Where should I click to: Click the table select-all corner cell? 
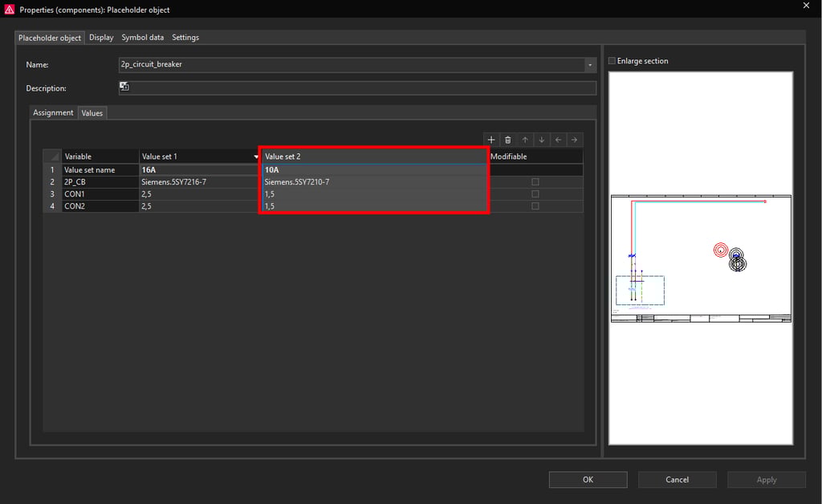pos(52,156)
